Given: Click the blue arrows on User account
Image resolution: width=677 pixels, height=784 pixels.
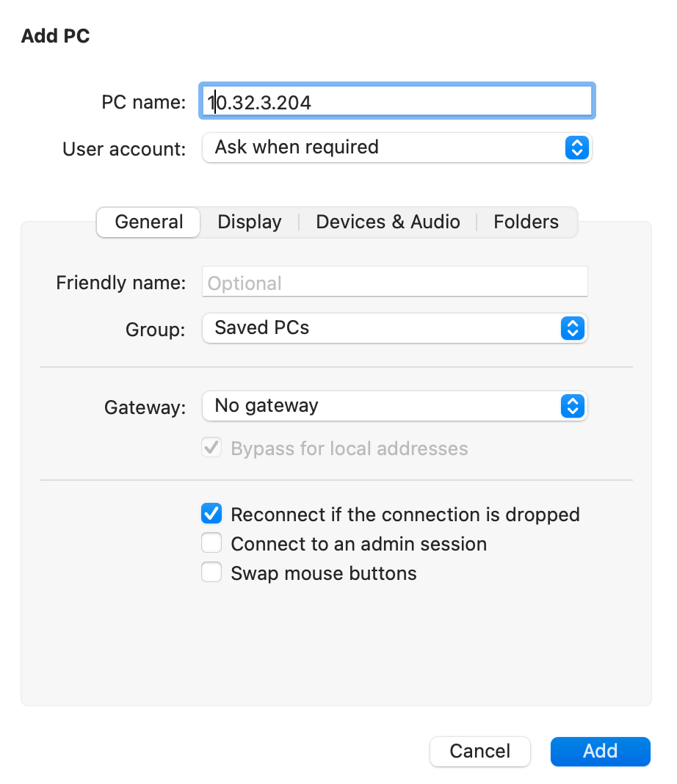Looking at the screenshot, I should point(576,148).
